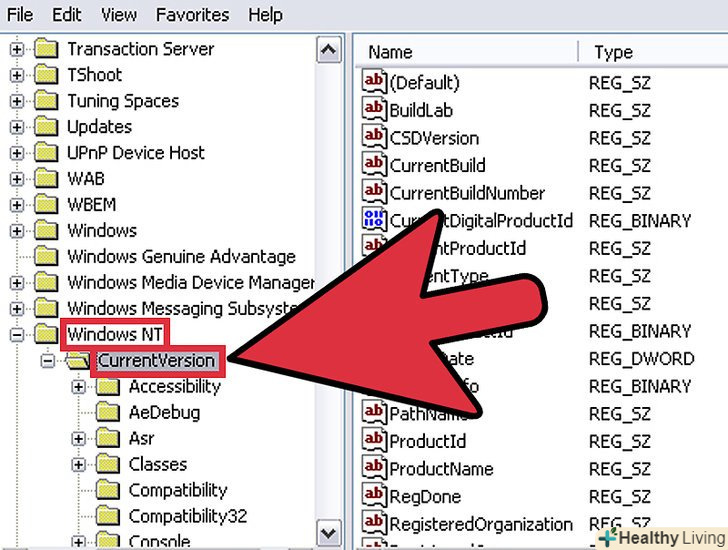Expand the Windows Messaging Subsystem key
The width and height of the screenshot is (728, 550).
point(17,309)
